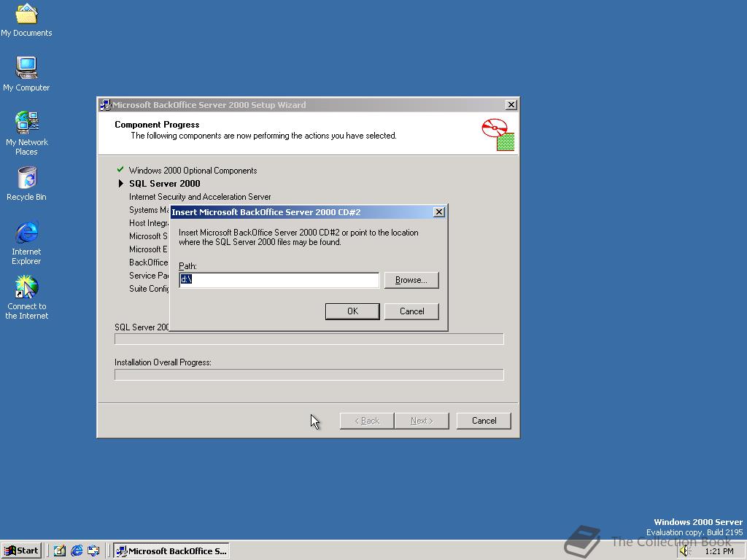Click the Browse... button
Viewport: 747px width, 560px height.
(x=411, y=280)
